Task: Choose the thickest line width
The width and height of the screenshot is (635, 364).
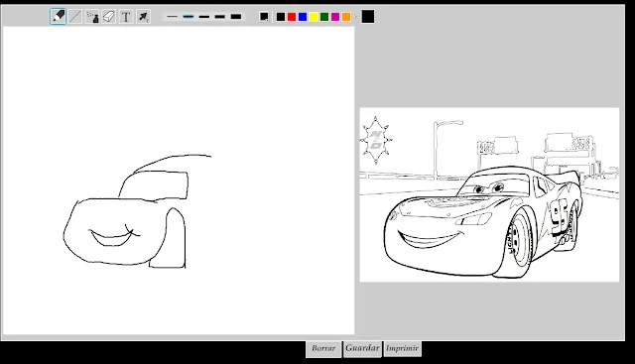Action: 236,17
